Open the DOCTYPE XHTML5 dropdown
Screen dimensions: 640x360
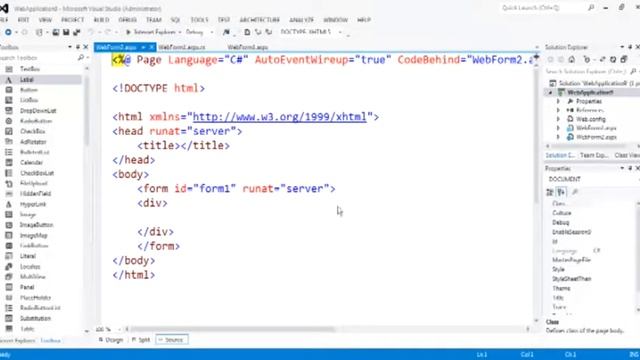[311, 32]
